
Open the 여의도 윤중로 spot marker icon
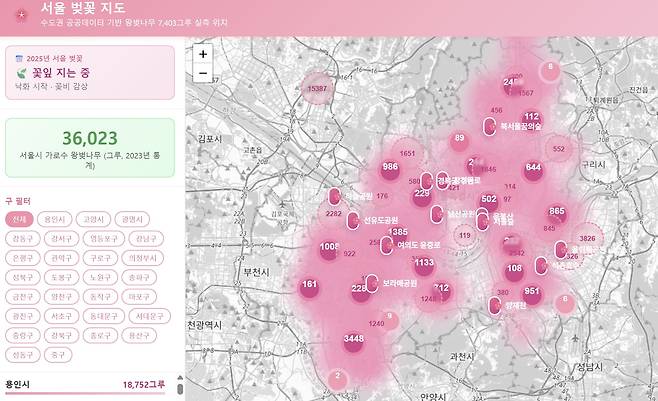386,245
